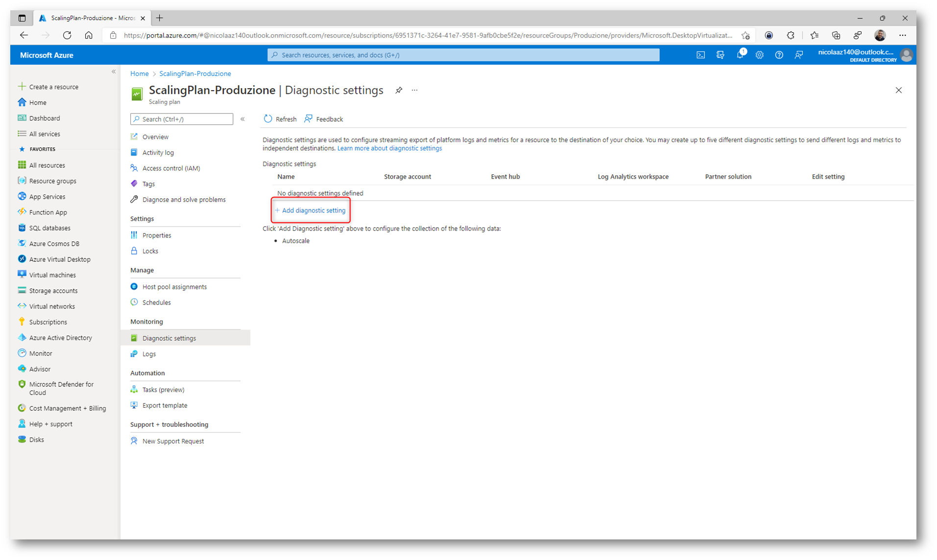Viewport: 937px width, 560px height.
Task: Open All services
Action: pyautogui.click(x=45, y=134)
